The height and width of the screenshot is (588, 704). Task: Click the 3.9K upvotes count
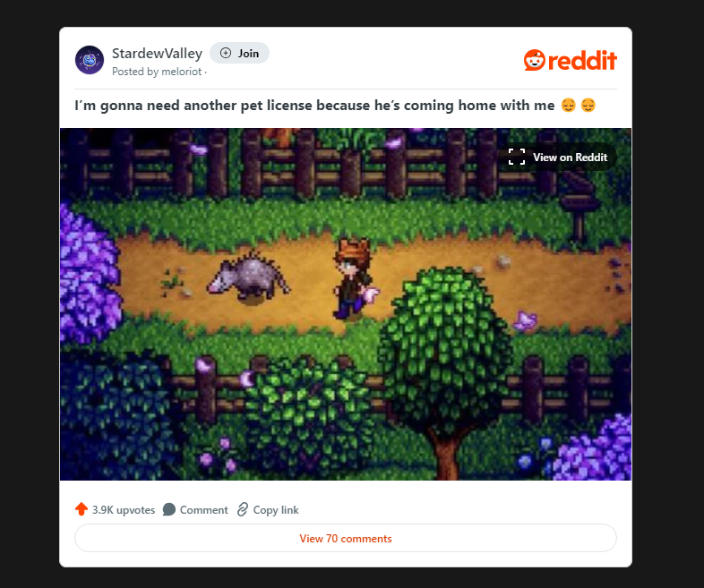[x=124, y=510]
